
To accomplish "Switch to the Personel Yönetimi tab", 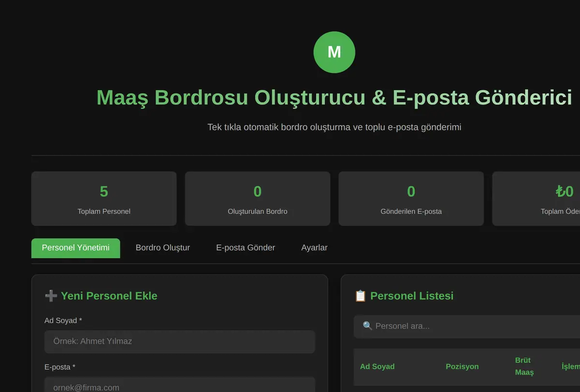I will point(76,248).
